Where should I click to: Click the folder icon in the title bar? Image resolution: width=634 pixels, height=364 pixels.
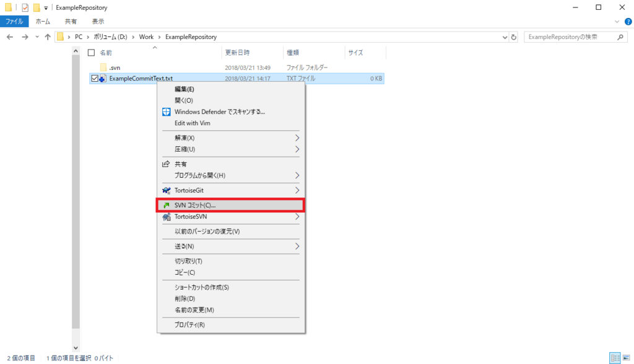8,7
